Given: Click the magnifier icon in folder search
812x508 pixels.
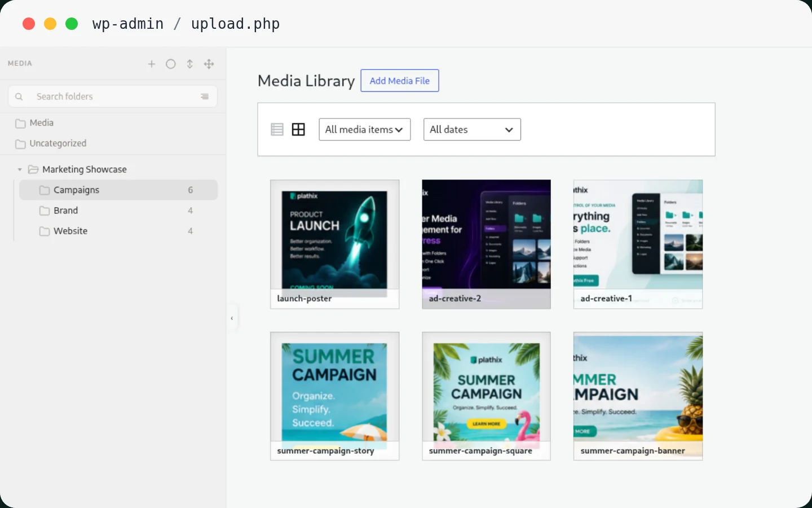Looking at the screenshot, I should [x=19, y=97].
